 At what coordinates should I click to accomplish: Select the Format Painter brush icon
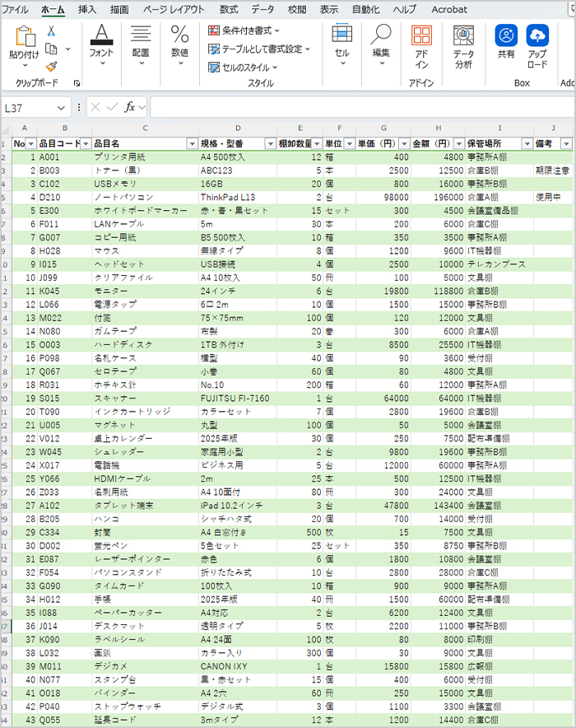coord(52,67)
